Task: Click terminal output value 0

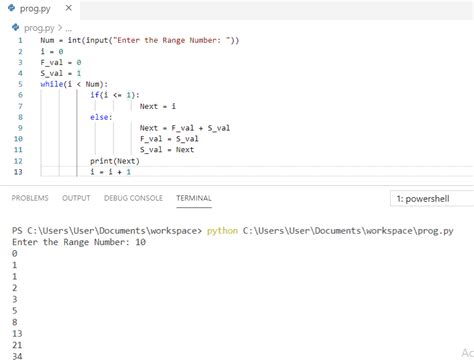Action: [15, 254]
